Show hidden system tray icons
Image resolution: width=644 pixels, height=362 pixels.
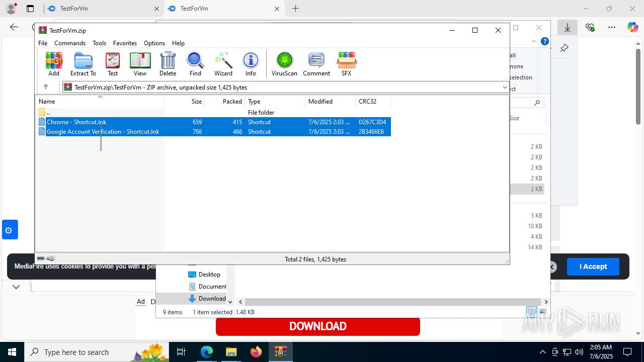542,352
